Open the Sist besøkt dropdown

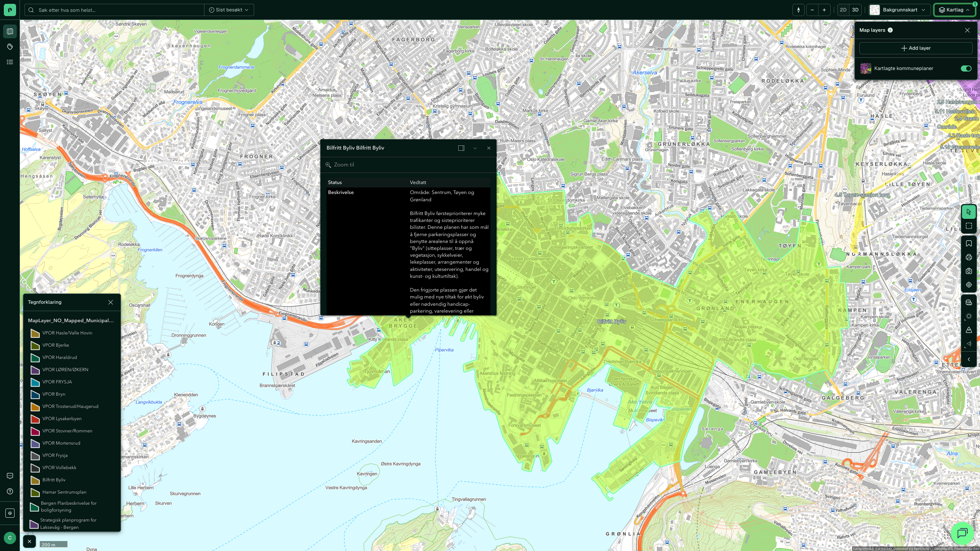click(x=229, y=10)
